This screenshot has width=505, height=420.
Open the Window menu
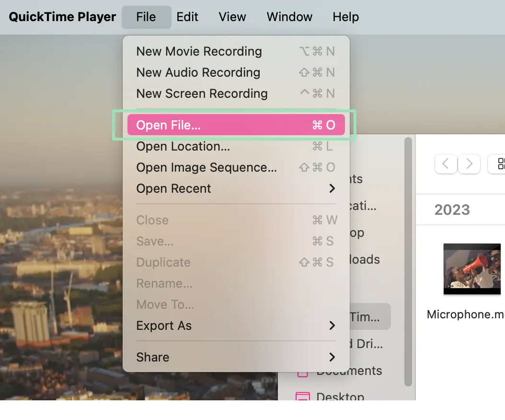point(289,17)
